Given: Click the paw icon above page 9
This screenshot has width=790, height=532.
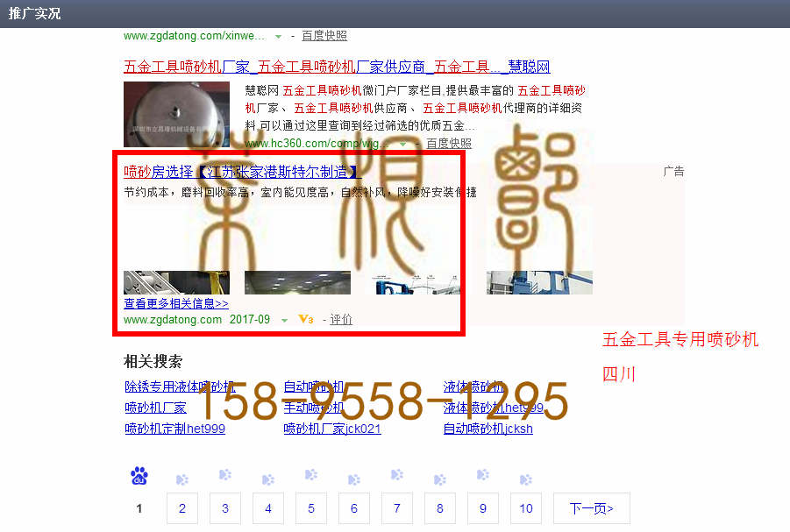Looking at the screenshot, I should (x=482, y=474).
